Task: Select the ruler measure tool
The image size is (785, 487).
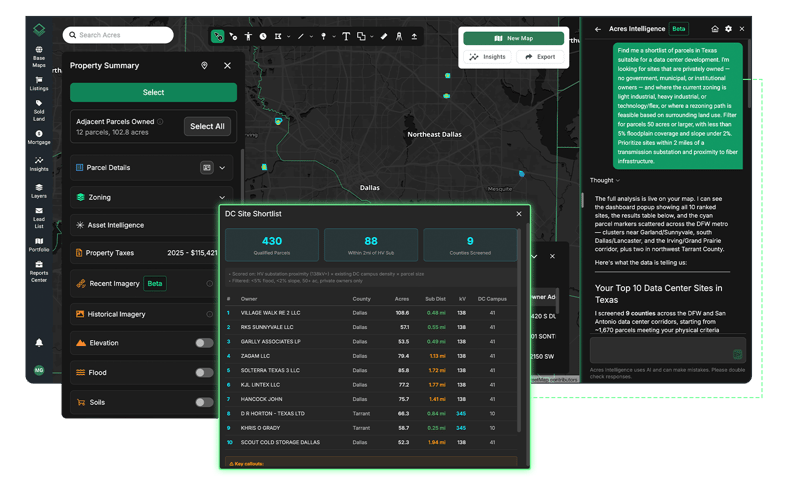Action: (384, 36)
